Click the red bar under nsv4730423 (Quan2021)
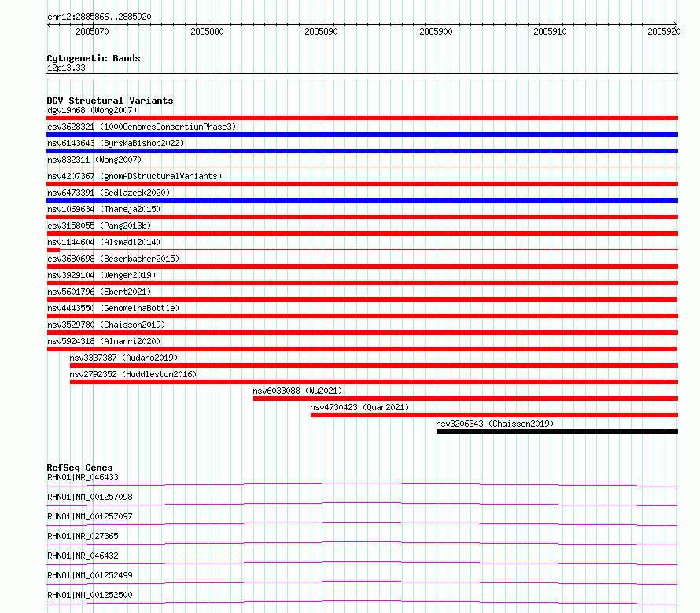Screen dimensions: 700x613 click(494, 415)
